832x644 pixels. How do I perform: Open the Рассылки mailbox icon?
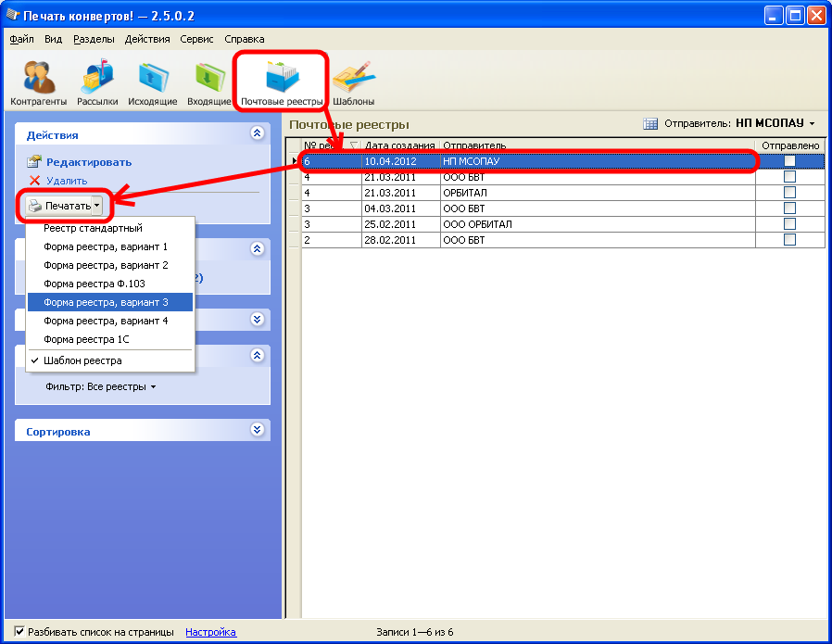point(97,78)
